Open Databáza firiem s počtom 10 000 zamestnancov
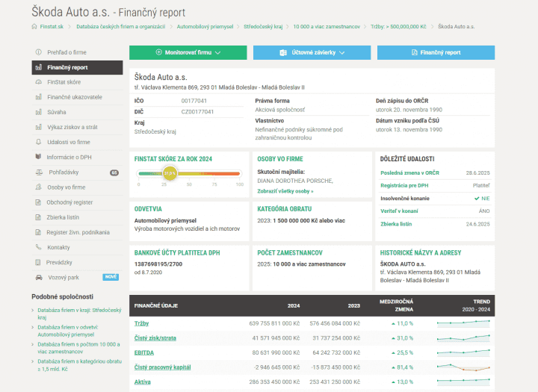This screenshot has width=538, height=392. pos(78,348)
